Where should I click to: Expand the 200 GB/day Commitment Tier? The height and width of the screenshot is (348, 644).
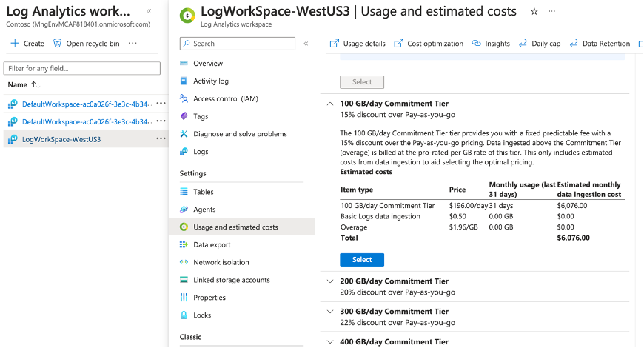pos(330,281)
